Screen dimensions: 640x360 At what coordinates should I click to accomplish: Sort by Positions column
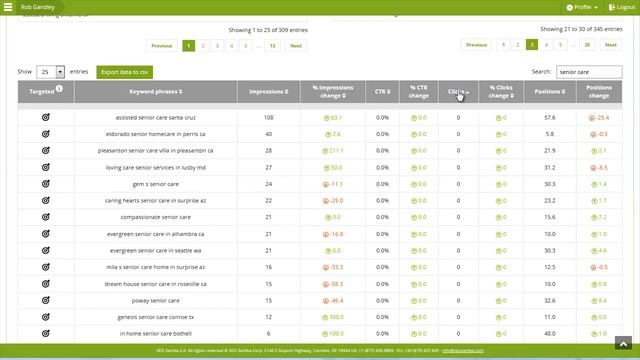pos(550,91)
